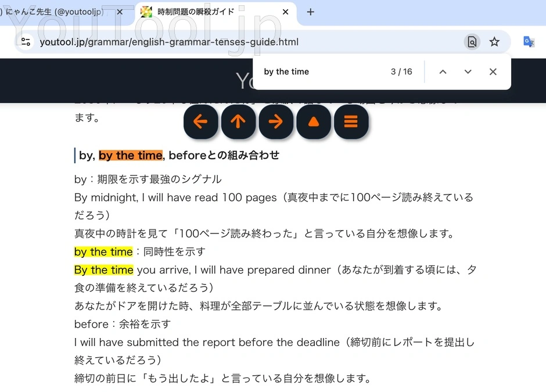The image size is (546, 392).
Task: Click the find-in-page icon in address bar
Action: pyautogui.click(x=472, y=42)
